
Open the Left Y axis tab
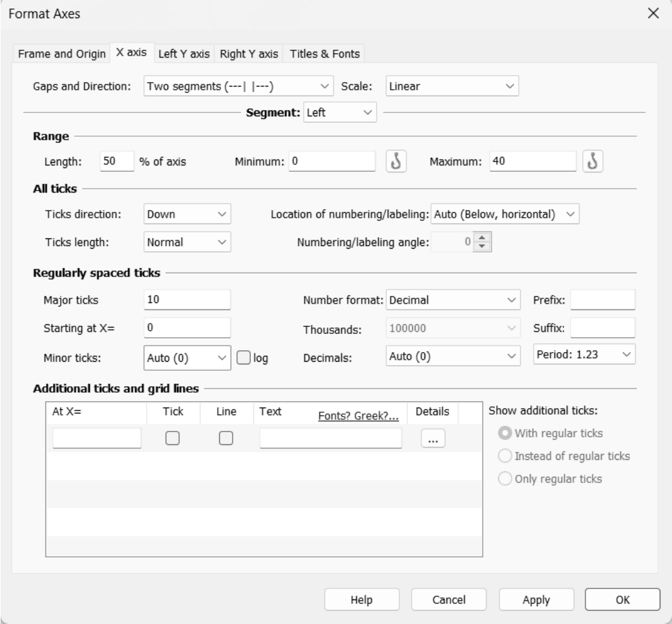(184, 54)
